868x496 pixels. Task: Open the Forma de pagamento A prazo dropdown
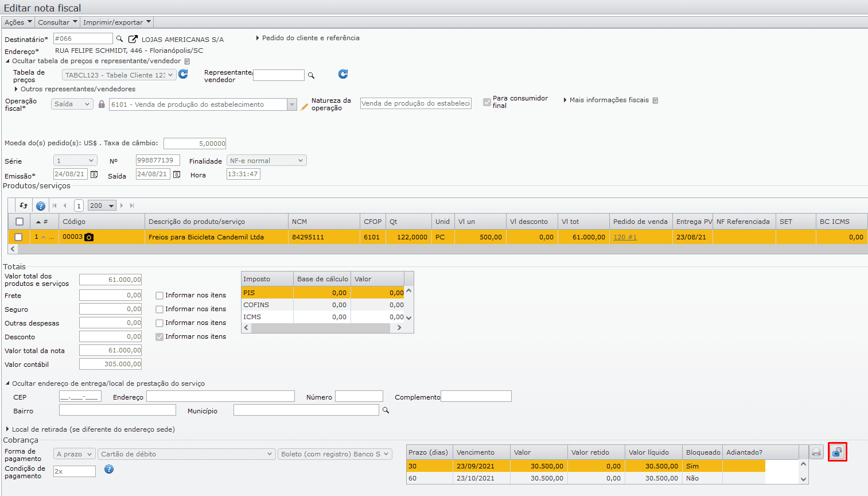tap(74, 454)
